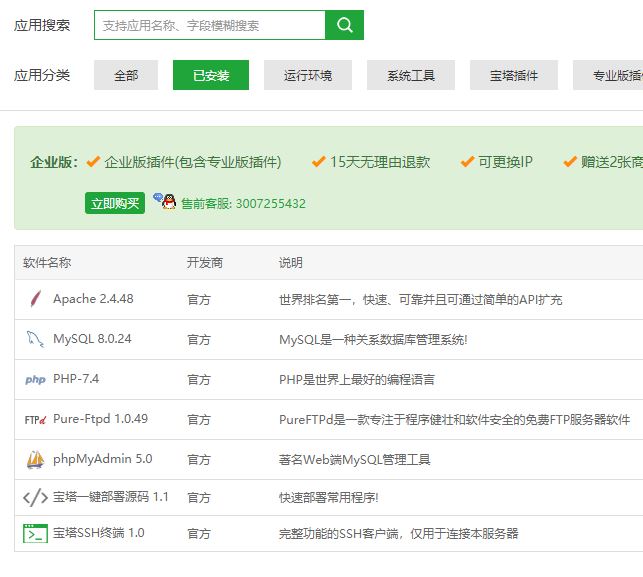Click the MySQL dolphin icon

(35, 339)
